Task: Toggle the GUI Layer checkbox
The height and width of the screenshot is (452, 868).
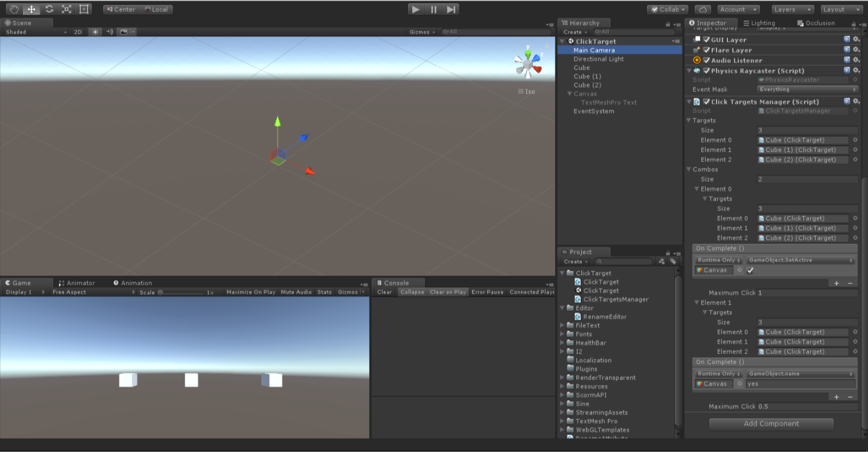Action: click(706, 40)
